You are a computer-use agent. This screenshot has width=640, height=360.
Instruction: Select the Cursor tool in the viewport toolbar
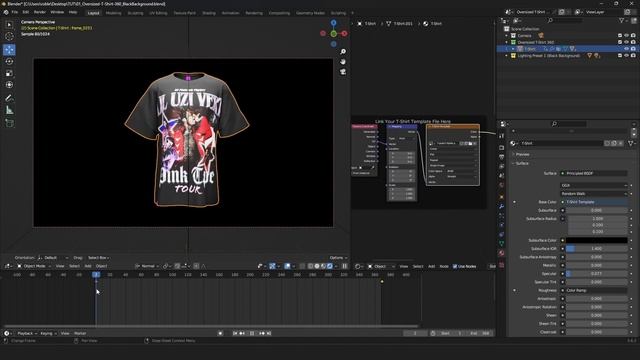(9, 37)
